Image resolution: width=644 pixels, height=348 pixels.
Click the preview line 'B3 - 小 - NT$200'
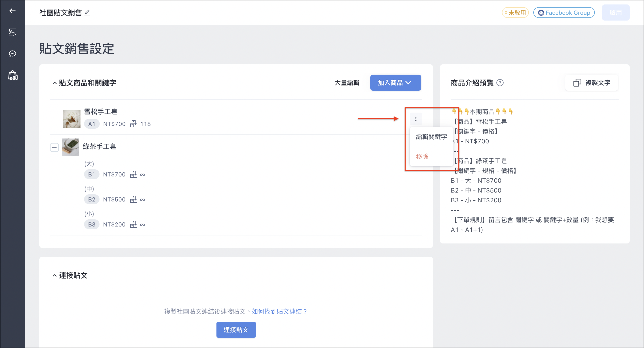(476, 200)
